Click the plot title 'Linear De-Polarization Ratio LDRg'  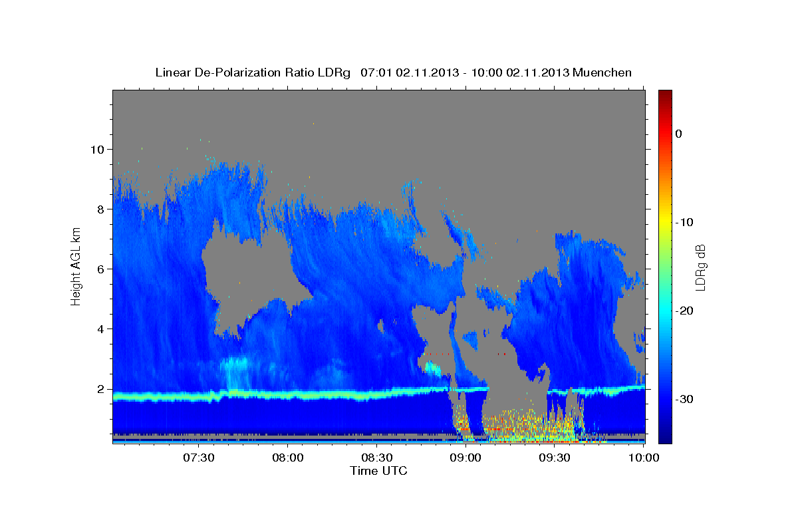253,72
